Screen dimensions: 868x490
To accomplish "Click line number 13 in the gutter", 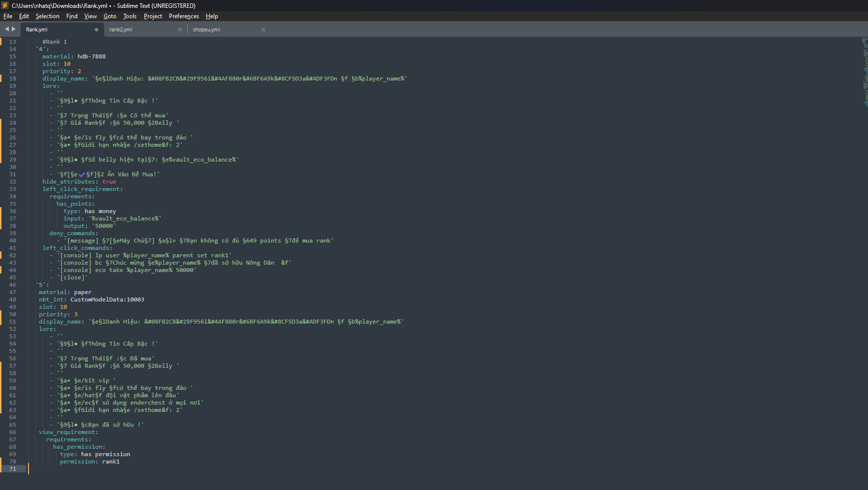I will pyautogui.click(x=13, y=42).
